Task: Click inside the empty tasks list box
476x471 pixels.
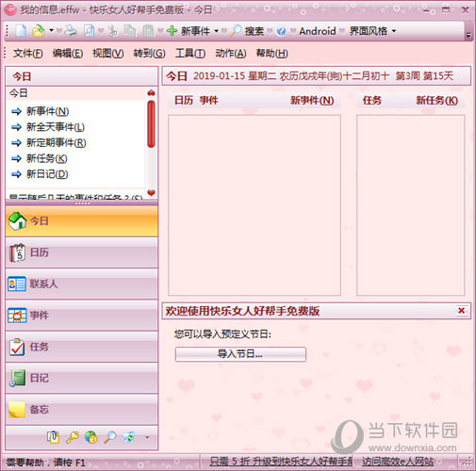Action: pos(410,205)
